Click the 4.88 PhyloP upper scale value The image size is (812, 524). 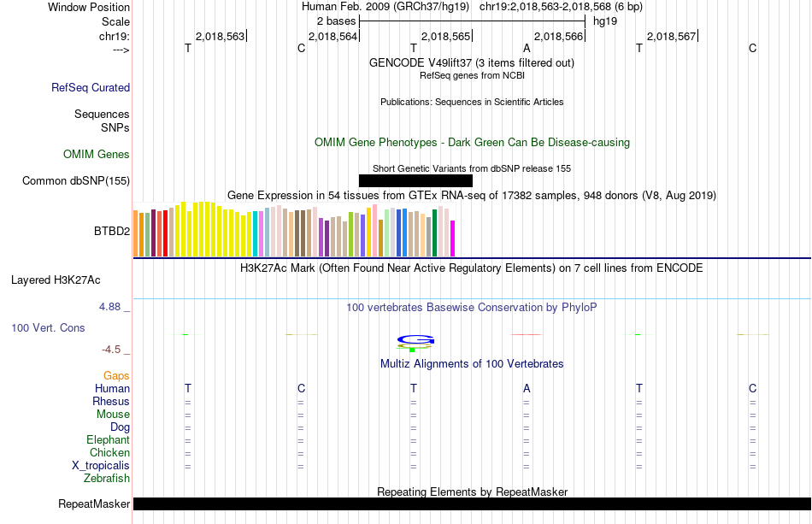[x=109, y=307]
